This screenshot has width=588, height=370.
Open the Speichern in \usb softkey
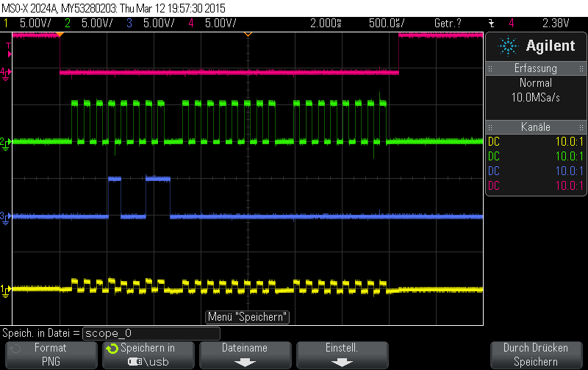point(148,355)
